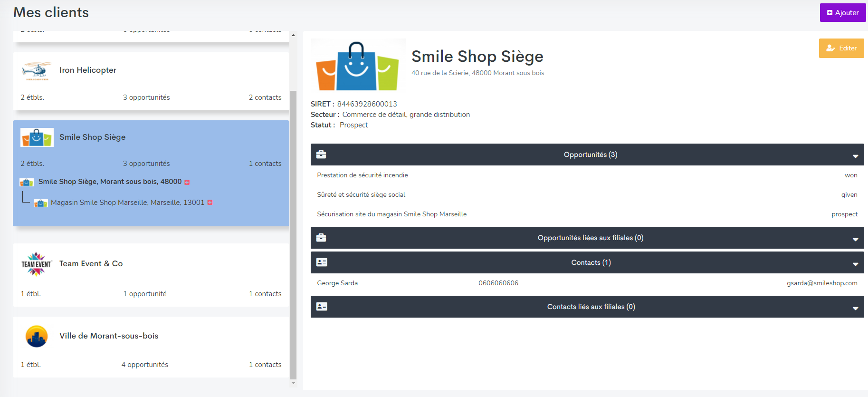Click the contact card icon in Contacts header
This screenshot has width=868, height=397.
tap(322, 262)
